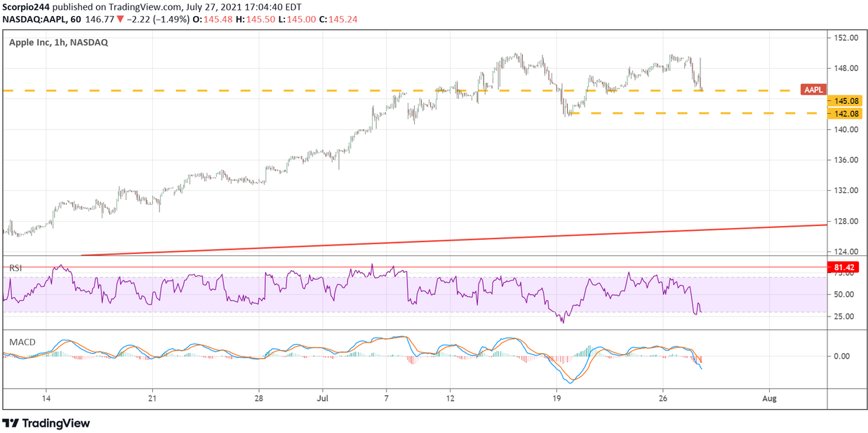This screenshot has height=433, width=868.
Task: Click the 26 date axis label
Action: [663, 397]
